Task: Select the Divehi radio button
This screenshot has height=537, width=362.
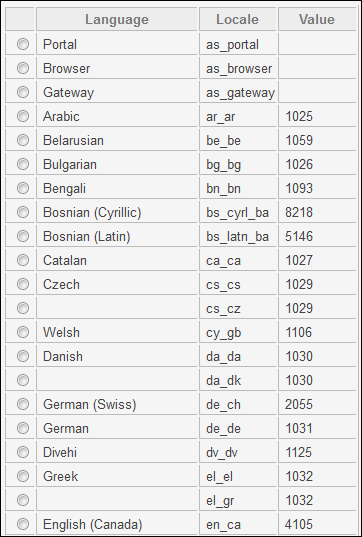Action: point(23,452)
